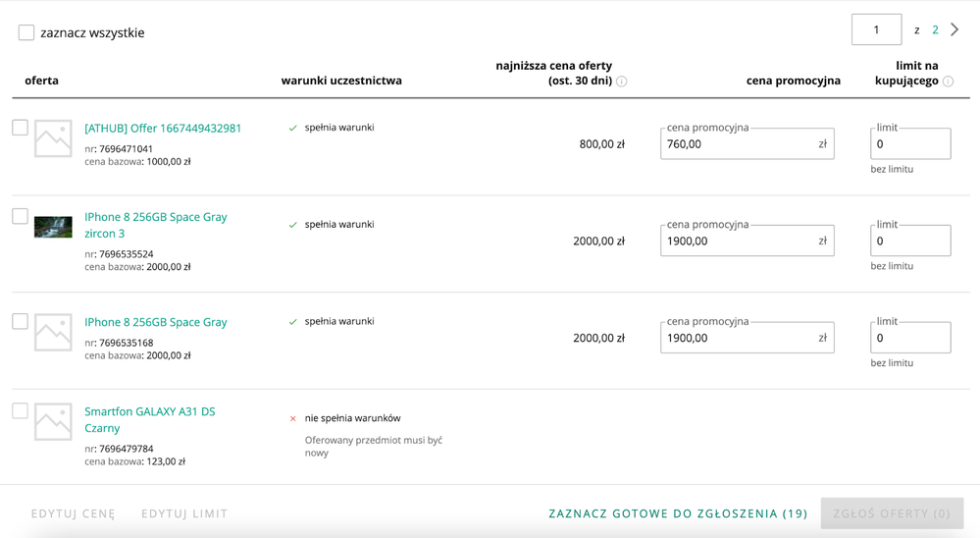This screenshot has height=538, width=980.
Task: Select checkbox for Smartfon GALAXY A31 DS
Action: [x=20, y=410]
